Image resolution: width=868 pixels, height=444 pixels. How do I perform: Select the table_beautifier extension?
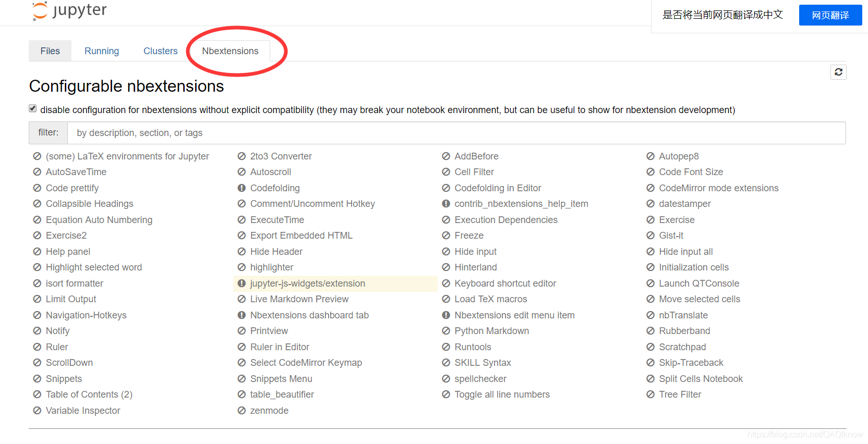point(282,394)
